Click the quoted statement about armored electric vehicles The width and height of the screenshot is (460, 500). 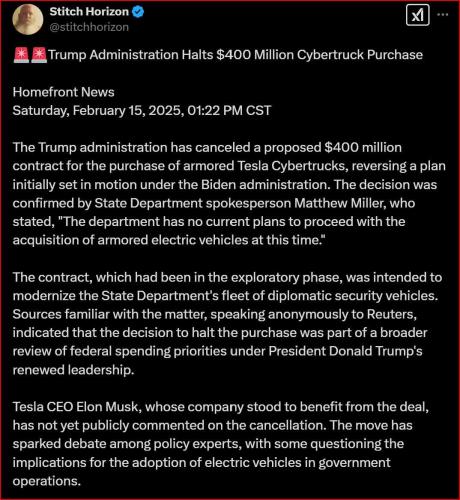click(209, 231)
